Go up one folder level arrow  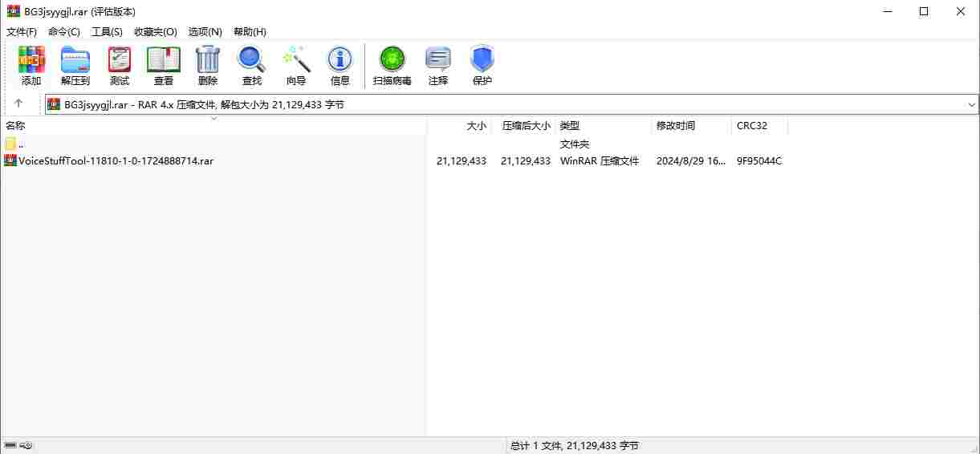(x=18, y=103)
